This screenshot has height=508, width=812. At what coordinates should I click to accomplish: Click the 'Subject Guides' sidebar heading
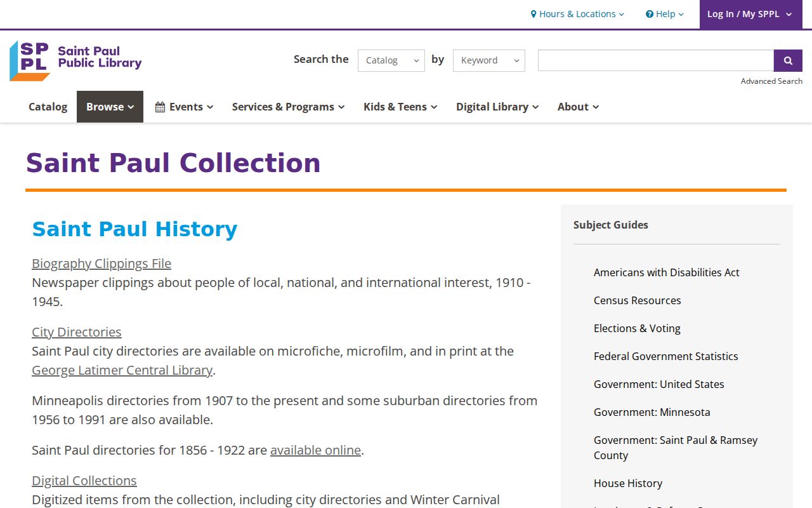[611, 225]
